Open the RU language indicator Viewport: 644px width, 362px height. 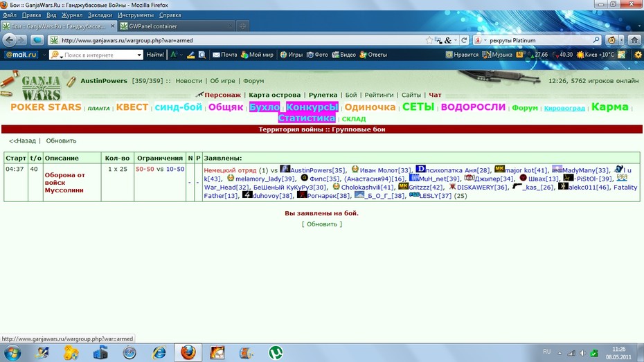coord(546,352)
